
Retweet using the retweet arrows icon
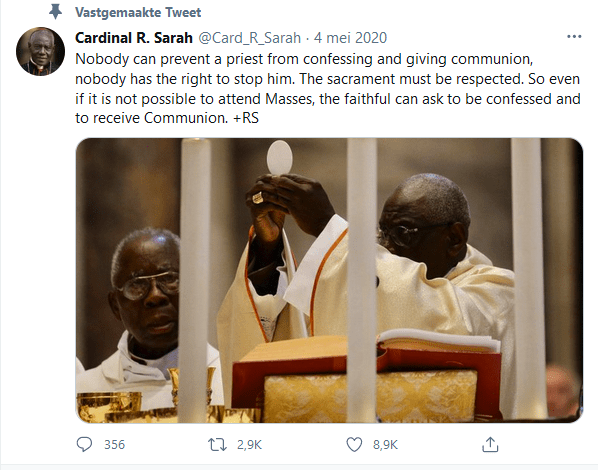pyautogui.click(x=217, y=445)
